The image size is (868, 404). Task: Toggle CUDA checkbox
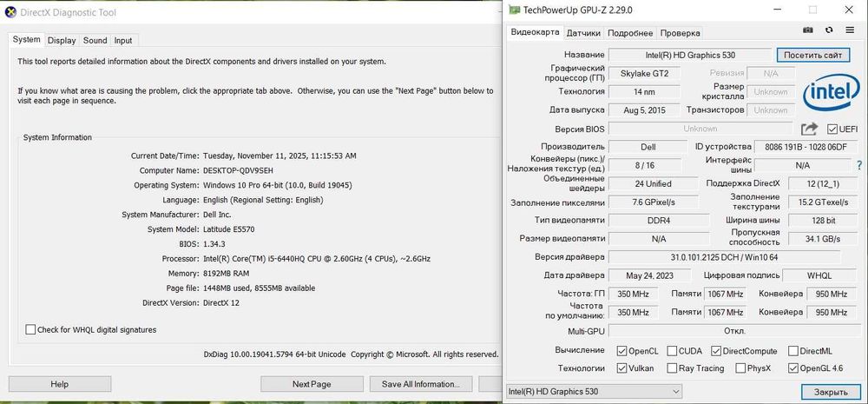(672, 351)
